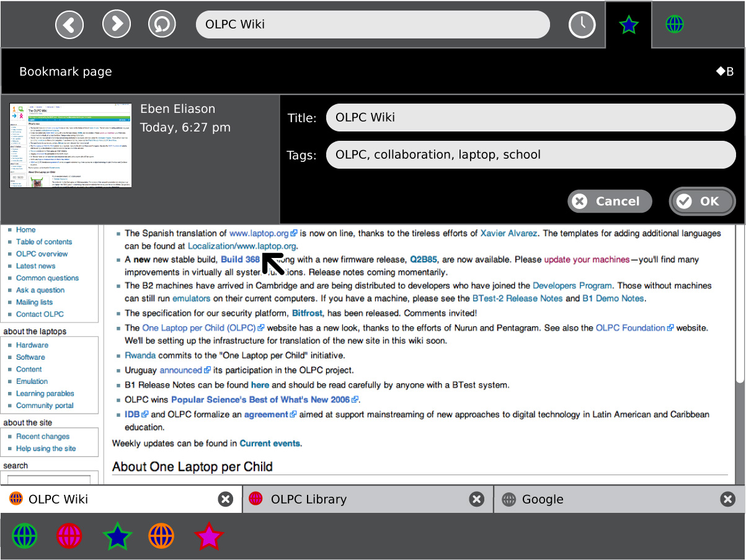Open the magenta star bookmark in bottom tray
This screenshot has height=560, width=746.
point(208,536)
